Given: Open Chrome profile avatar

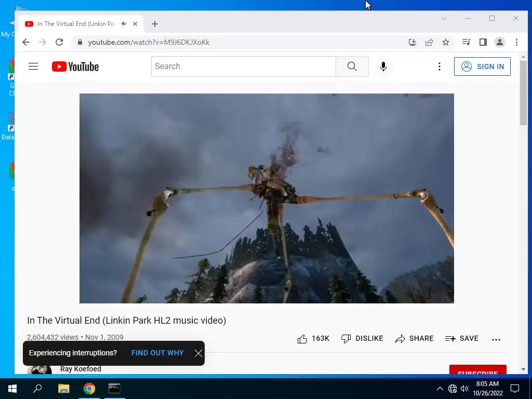Looking at the screenshot, I should 499,42.
